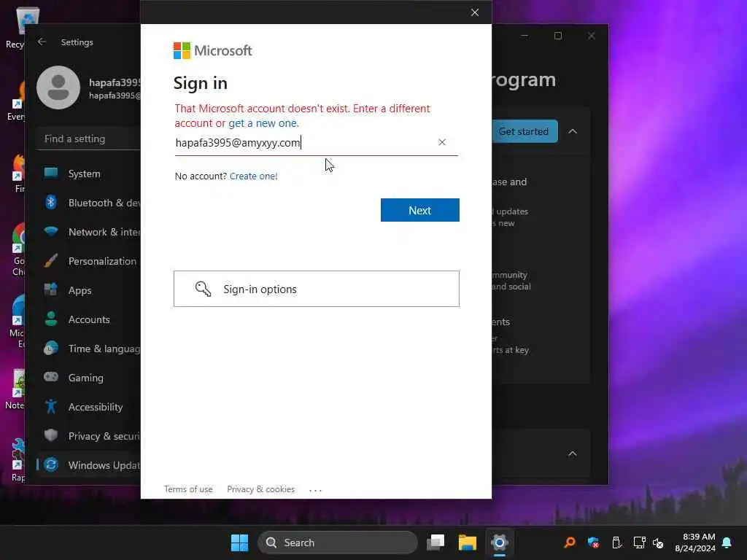Click the Bluetooth icon in Settings sidebar
Screen dimensions: 747x560
(x=50, y=203)
